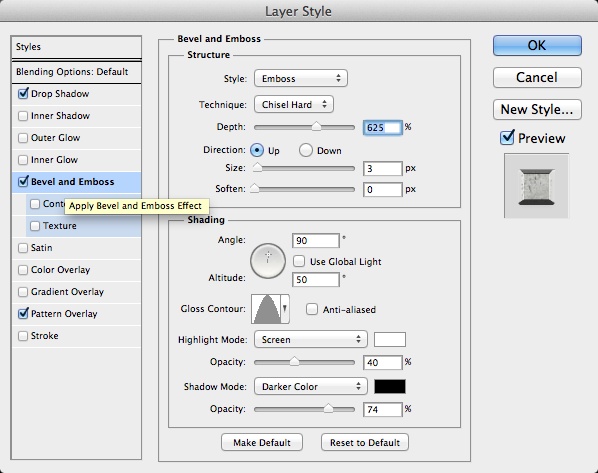Toggle the Preview checkbox

click(x=507, y=137)
